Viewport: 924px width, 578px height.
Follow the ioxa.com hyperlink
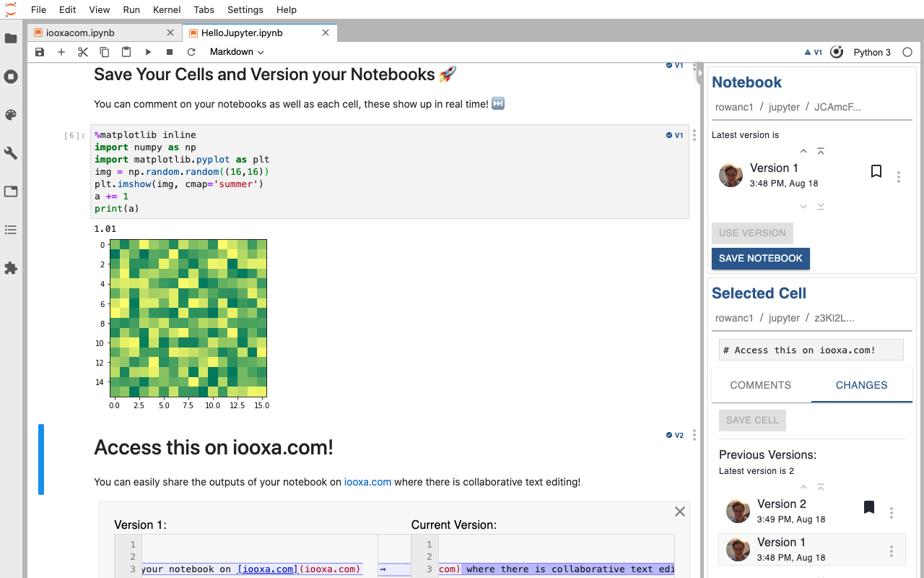point(367,482)
